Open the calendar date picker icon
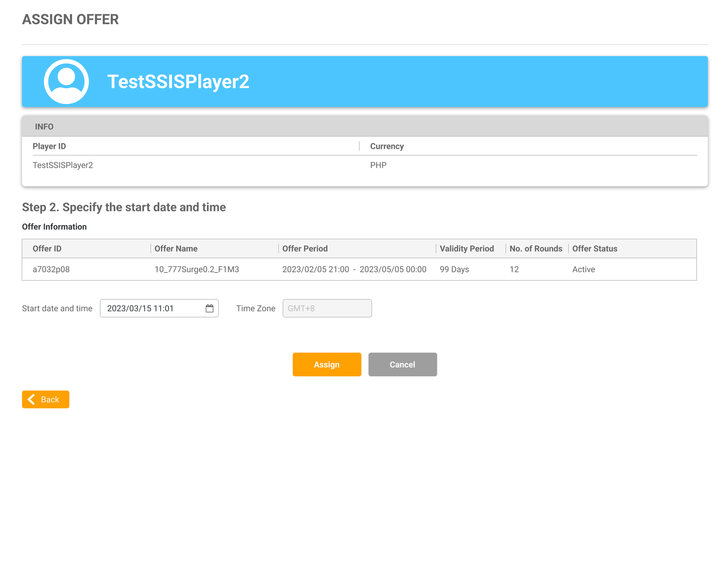The height and width of the screenshot is (561, 728). tap(209, 308)
